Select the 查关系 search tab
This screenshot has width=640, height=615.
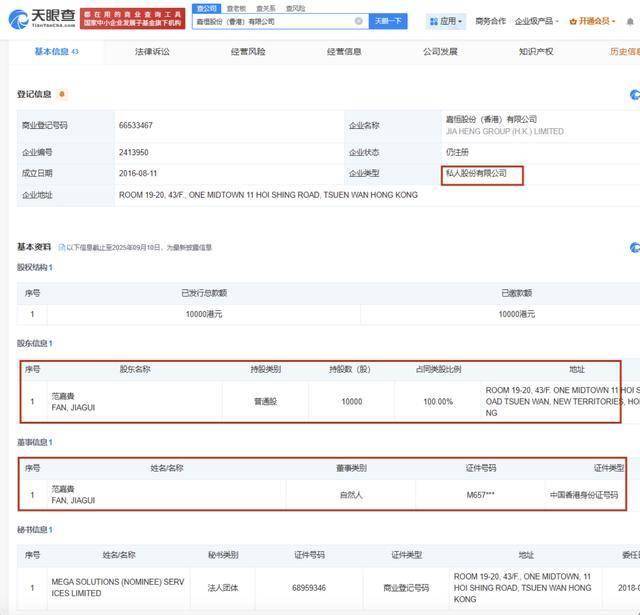point(266,8)
